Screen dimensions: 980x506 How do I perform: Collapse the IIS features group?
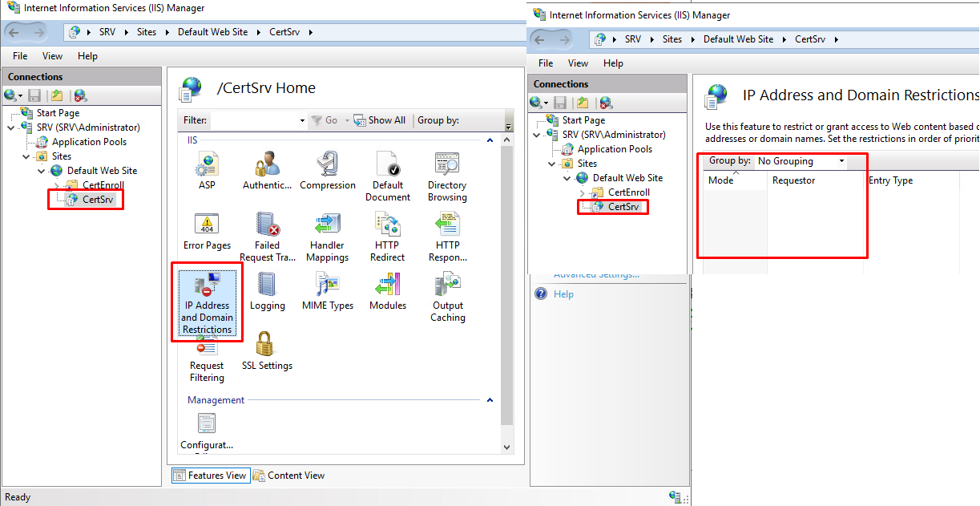(x=490, y=140)
